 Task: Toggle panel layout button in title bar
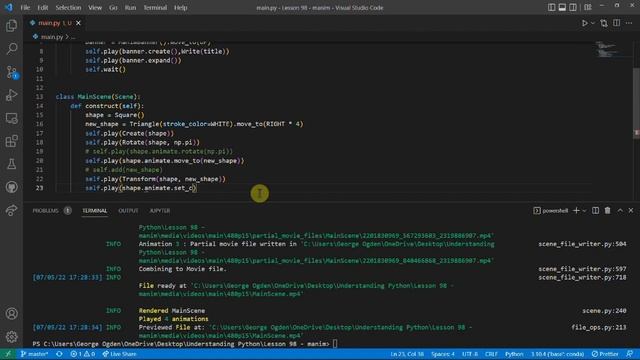point(562,7)
